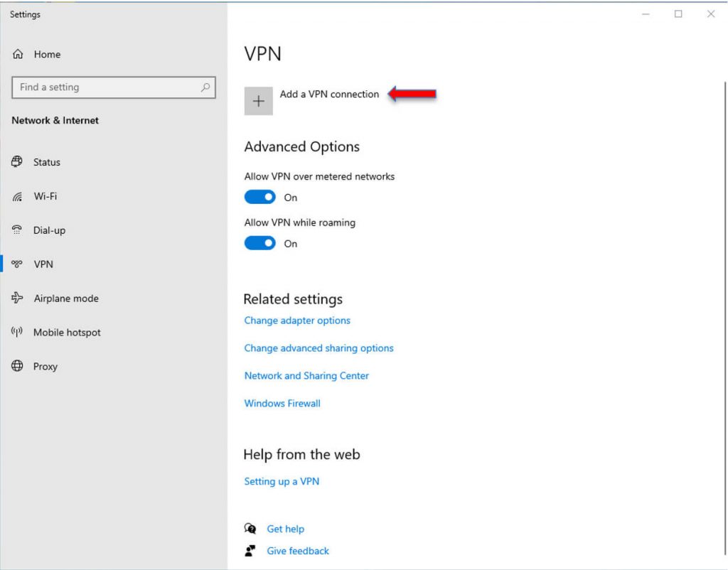728x570 pixels.
Task: Click Add a VPN connection label
Action: (329, 95)
